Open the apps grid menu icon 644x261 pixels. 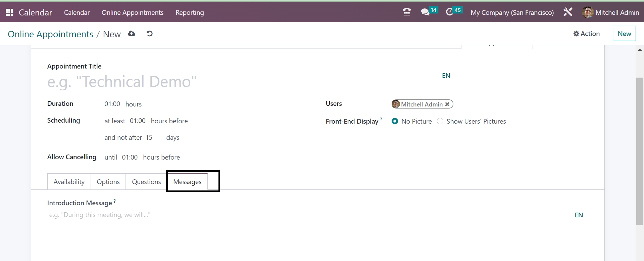9,12
